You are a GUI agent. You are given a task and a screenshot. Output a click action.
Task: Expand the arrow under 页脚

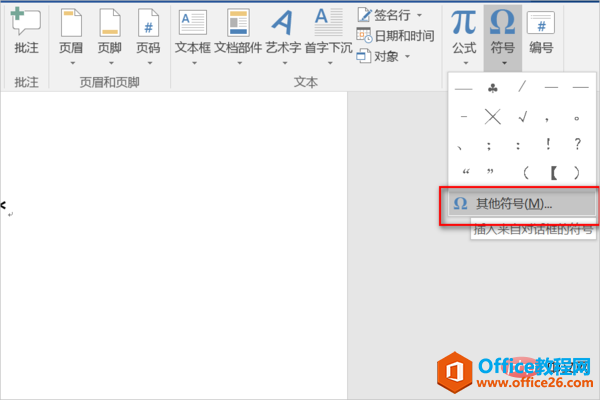(111, 63)
